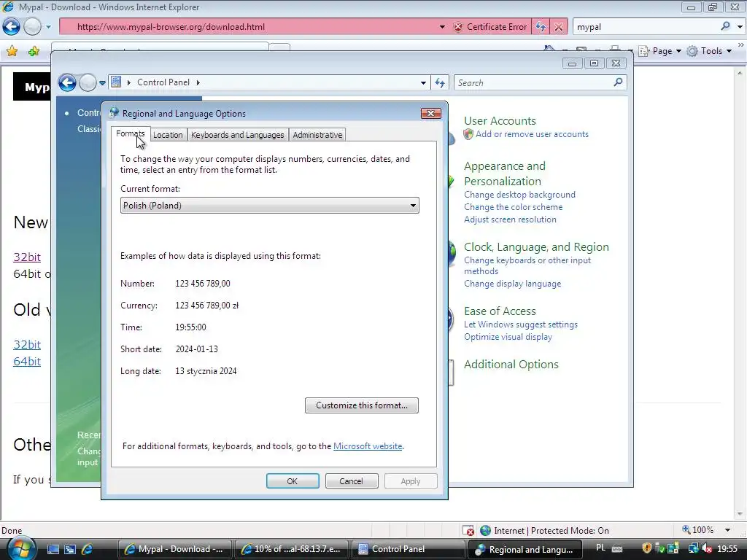
Task: Click the Old version 64bit link
Action: (27, 362)
